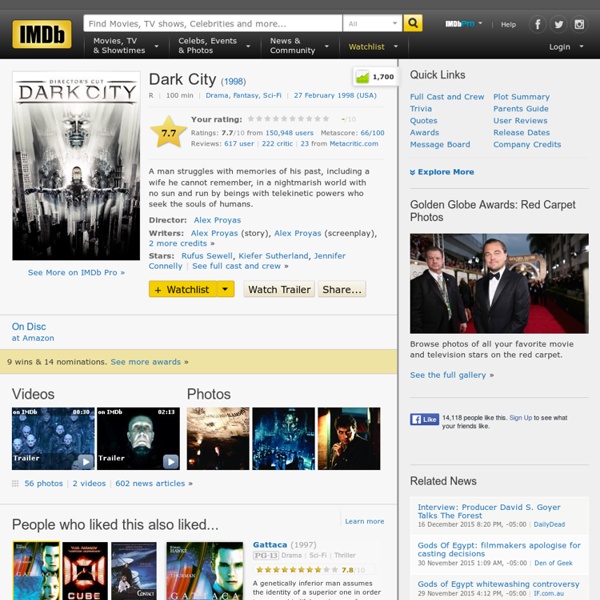Click the 56 photos link
The height and width of the screenshot is (600, 600).
(44, 483)
